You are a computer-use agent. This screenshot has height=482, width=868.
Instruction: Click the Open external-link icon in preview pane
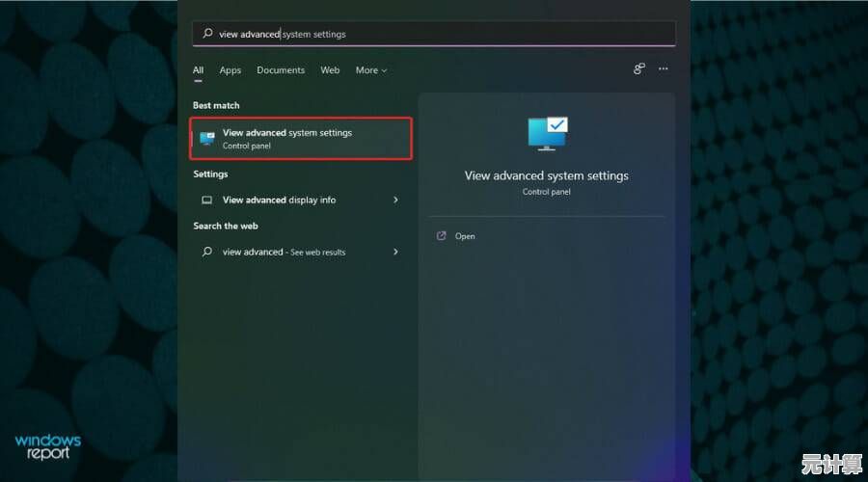coord(442,236)
